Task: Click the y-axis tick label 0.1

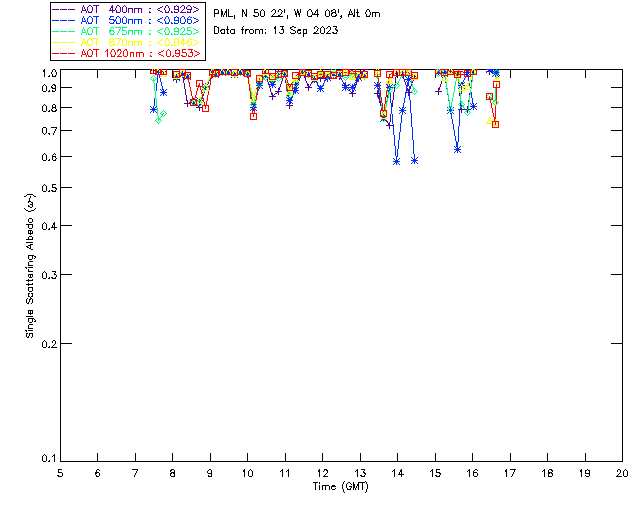Action: pyautogui.click(x=49, y=459)
